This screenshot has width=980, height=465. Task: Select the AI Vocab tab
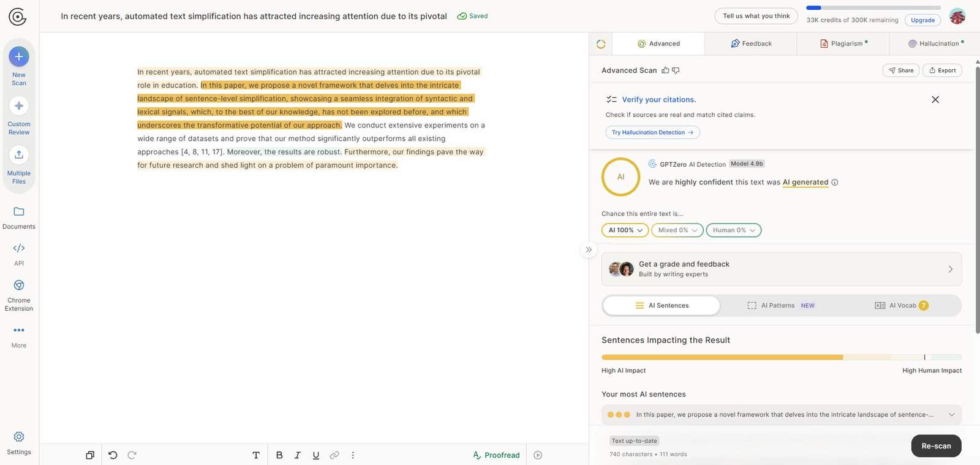tap(901, 305)
